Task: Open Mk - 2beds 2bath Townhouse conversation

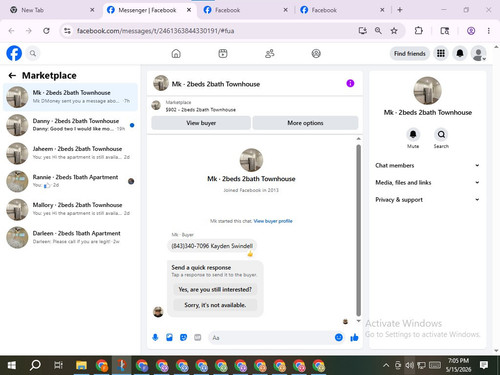Action: tap(70, 97)
